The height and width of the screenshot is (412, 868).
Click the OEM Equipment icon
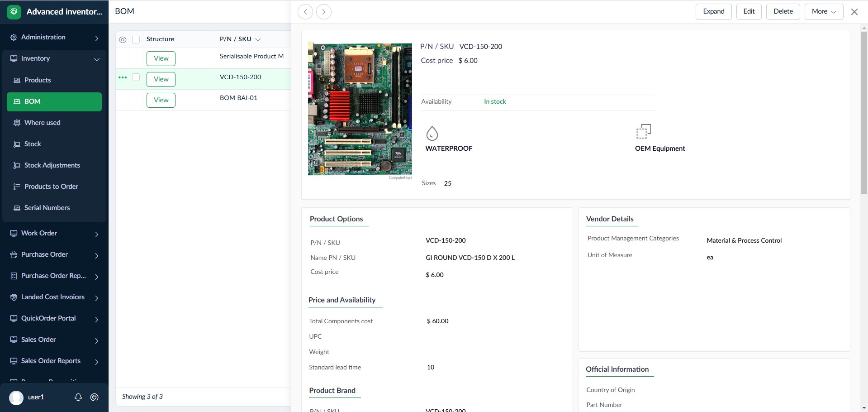(x=643, y=132)
